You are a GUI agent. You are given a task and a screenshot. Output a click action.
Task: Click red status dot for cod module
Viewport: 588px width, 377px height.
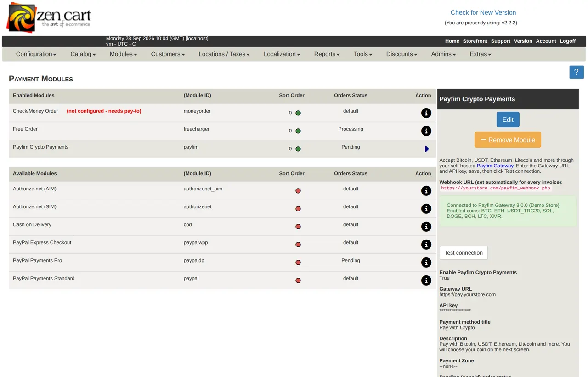point(298,227)
